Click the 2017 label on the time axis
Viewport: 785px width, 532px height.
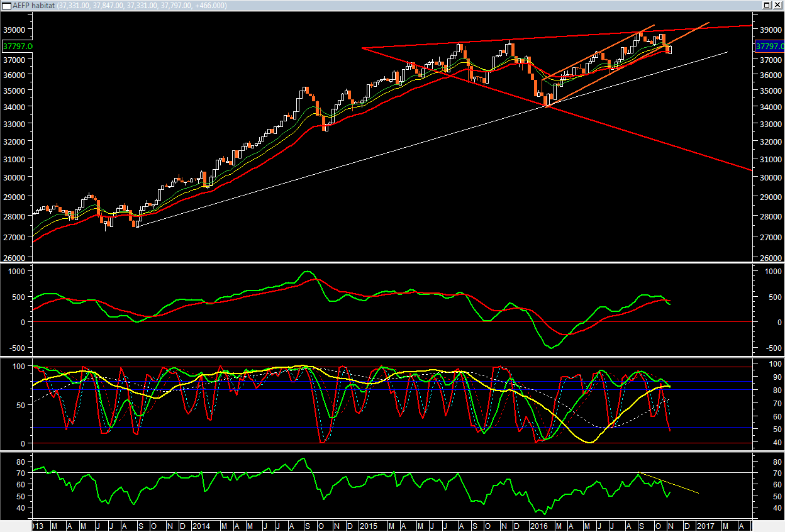(706, 526)
